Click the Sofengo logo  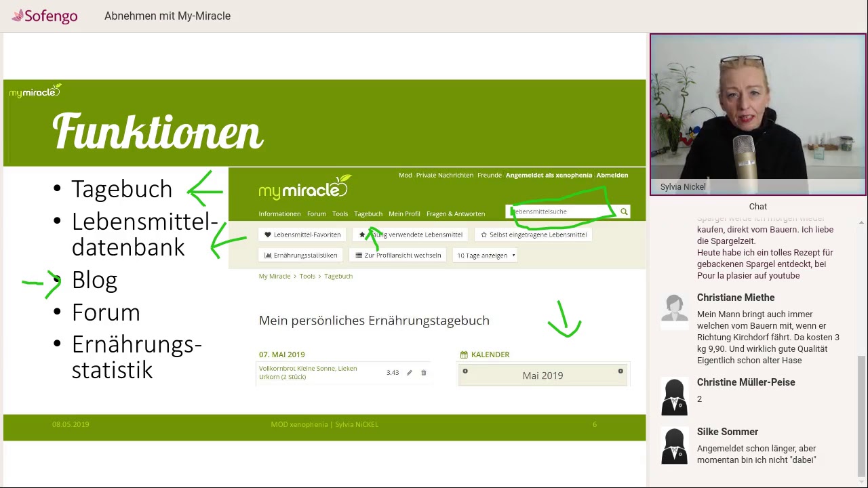coord(45,16)
